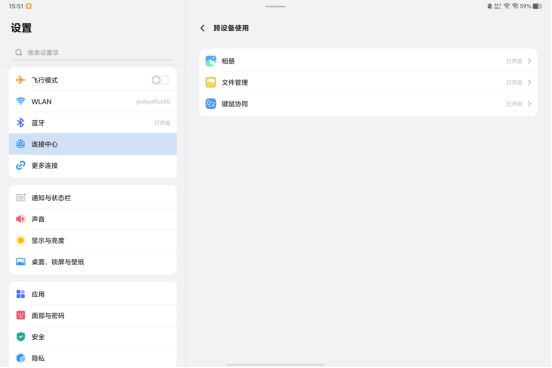Tap the 更多连接 link icon
Viewport: 552px width, 368px height.
(x=20, y=165)
